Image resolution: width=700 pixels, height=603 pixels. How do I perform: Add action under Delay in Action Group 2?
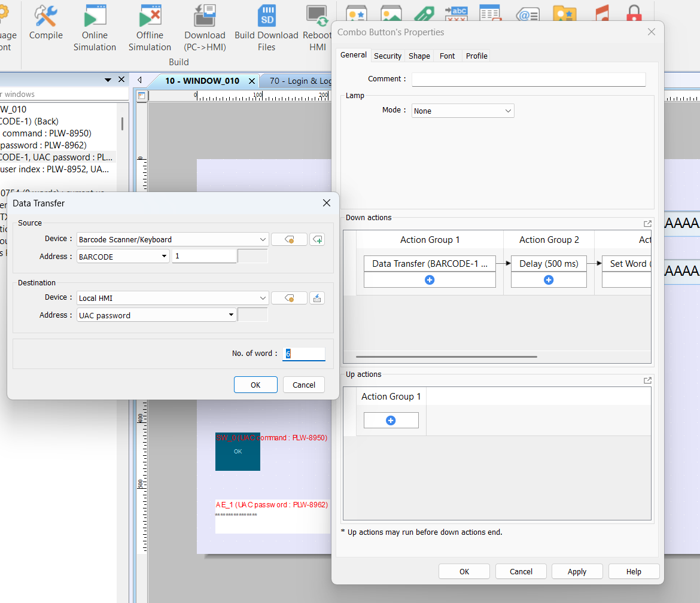coord(549,280)
